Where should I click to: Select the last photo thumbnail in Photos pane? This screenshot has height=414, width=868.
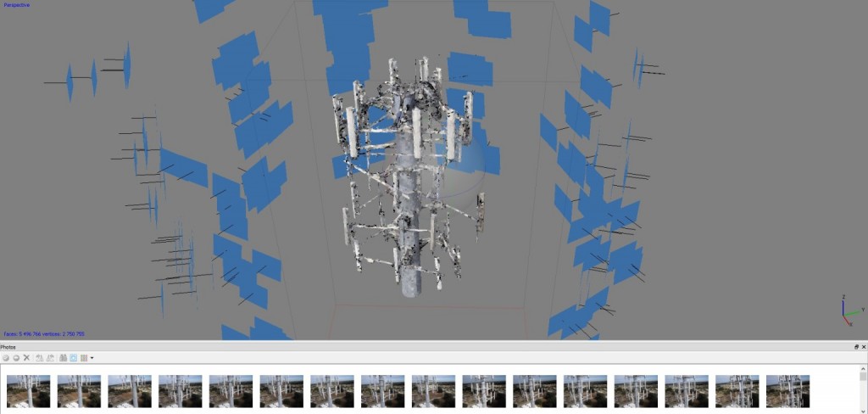coord(787,391)
